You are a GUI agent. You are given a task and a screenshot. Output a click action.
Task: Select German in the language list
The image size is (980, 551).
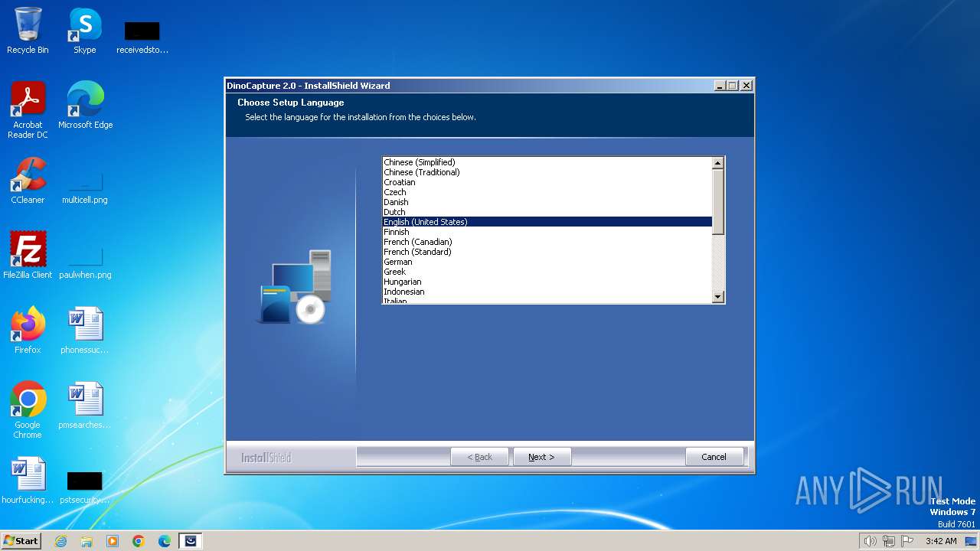[x=547, y=262]
